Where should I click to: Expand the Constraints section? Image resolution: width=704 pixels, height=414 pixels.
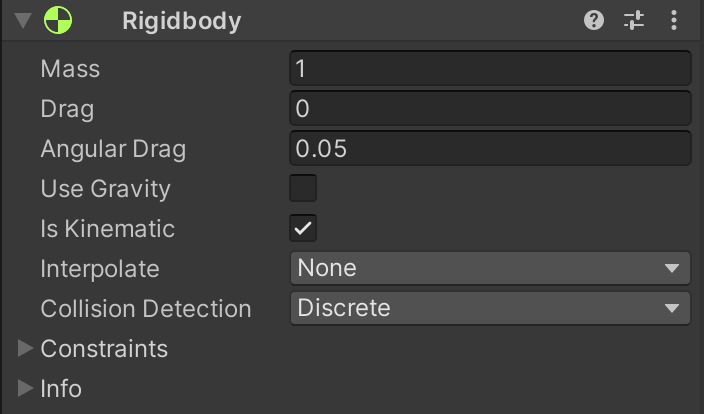26,349
